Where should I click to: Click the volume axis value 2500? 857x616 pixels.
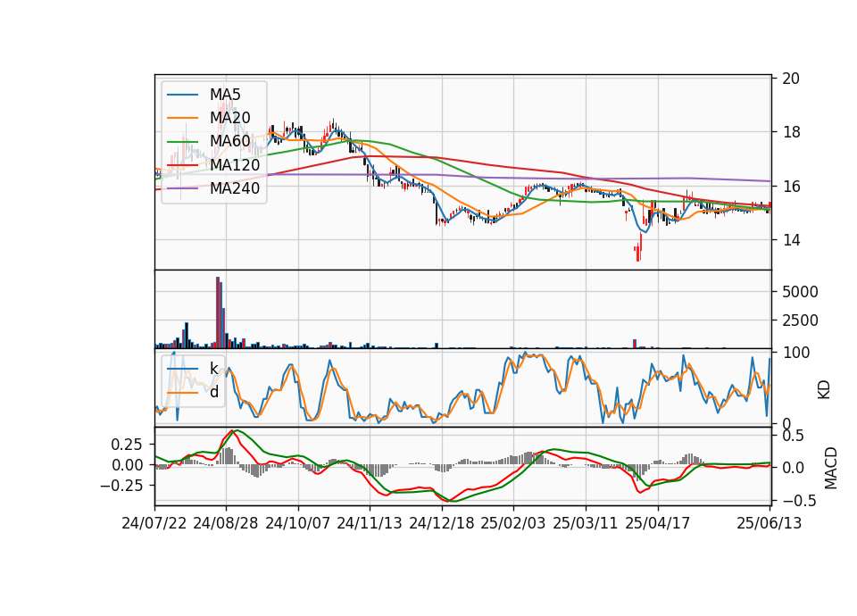(x=800, y=320)
